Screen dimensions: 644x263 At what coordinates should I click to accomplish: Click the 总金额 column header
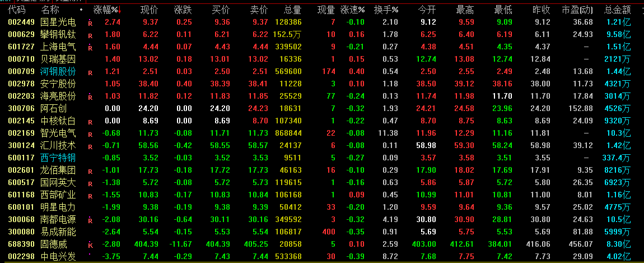click(x=617, y=10)
